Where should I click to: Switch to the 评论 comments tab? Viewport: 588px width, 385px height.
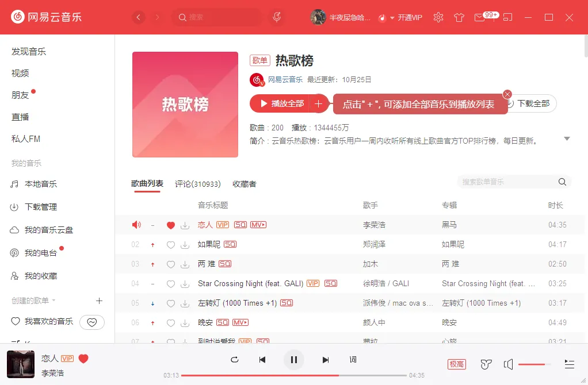tap(197, 184)
